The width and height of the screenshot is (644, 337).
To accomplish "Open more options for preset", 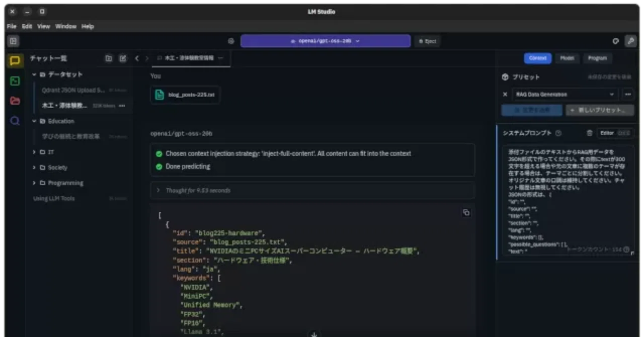I will (x=627, y=94).
